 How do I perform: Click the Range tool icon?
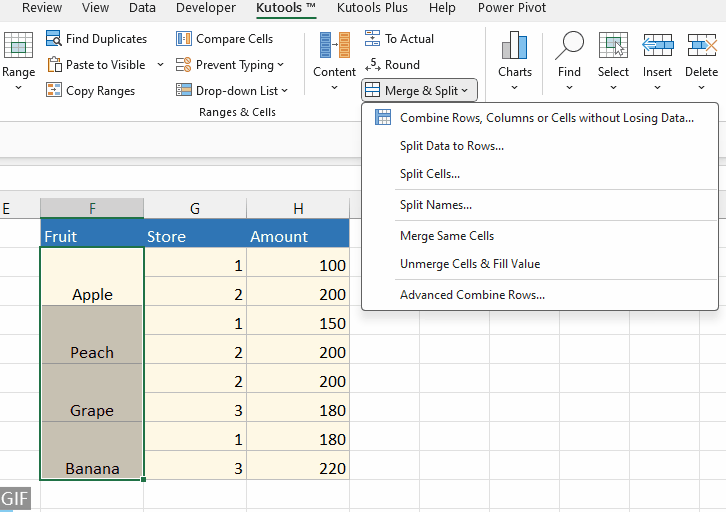(19, 45)
